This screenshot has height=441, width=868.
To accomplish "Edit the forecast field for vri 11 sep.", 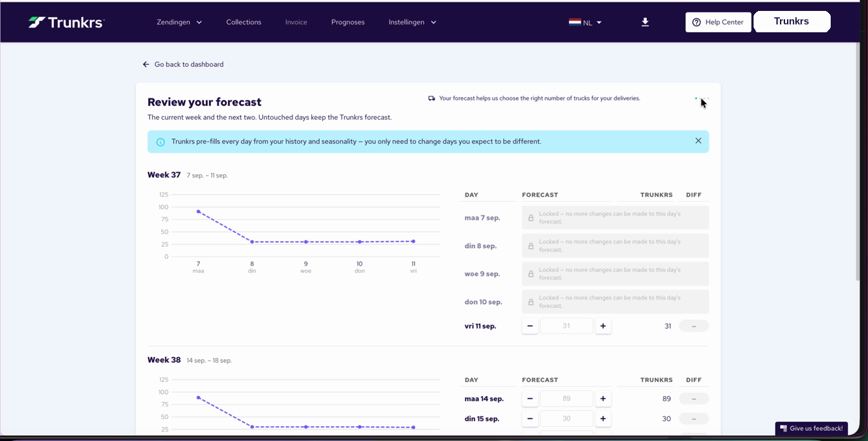I will (566, 326).
